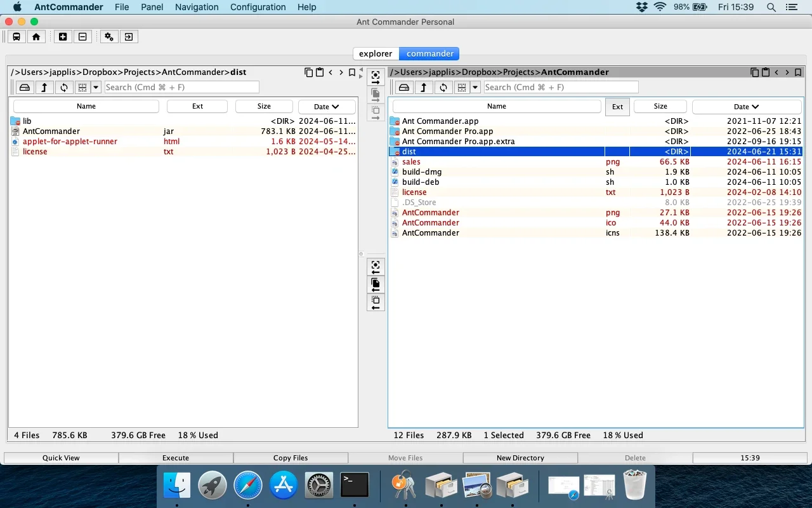Open the Panel menu
Viewport: 812px width, 508px height.
(152, 7)
